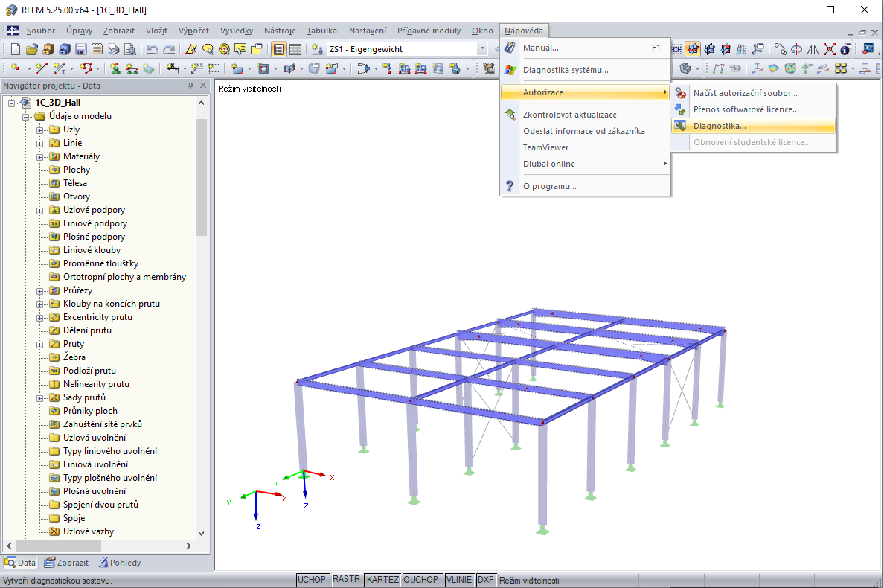This screenshot has width=884, height=588.
Task: Expand the Uzly tree node
Action: 39,130
